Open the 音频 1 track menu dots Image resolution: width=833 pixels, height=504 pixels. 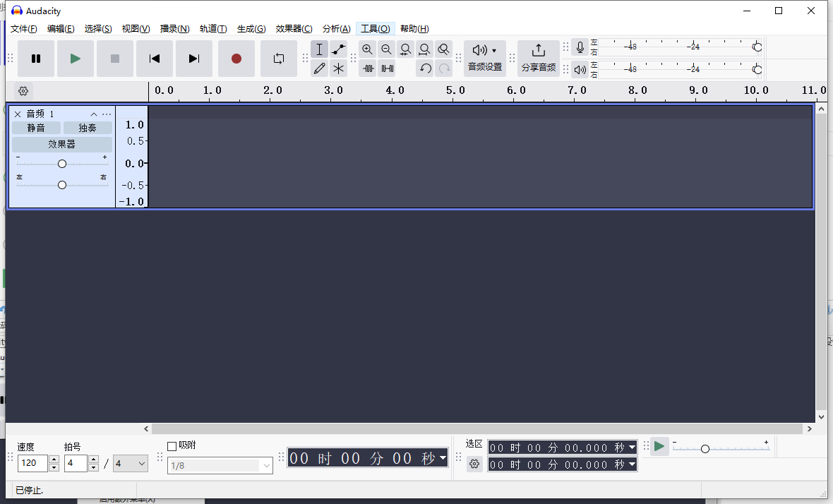click(107, 114)
